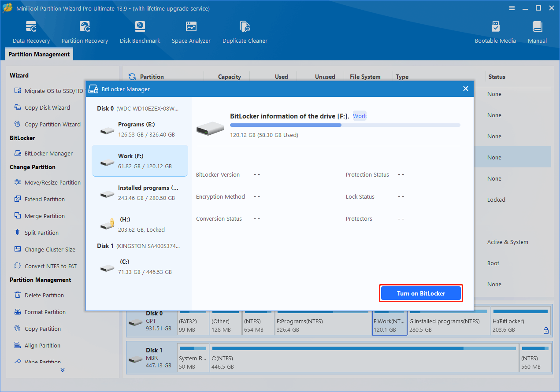Screen dimensions: 560x392
Task: Sort by File System column header
Action: pyautogui.click(x=365, y=77)
